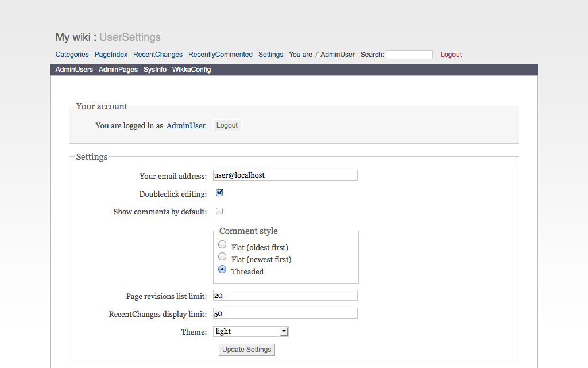Open SysInfo from the admin bar

pos(155,70)
